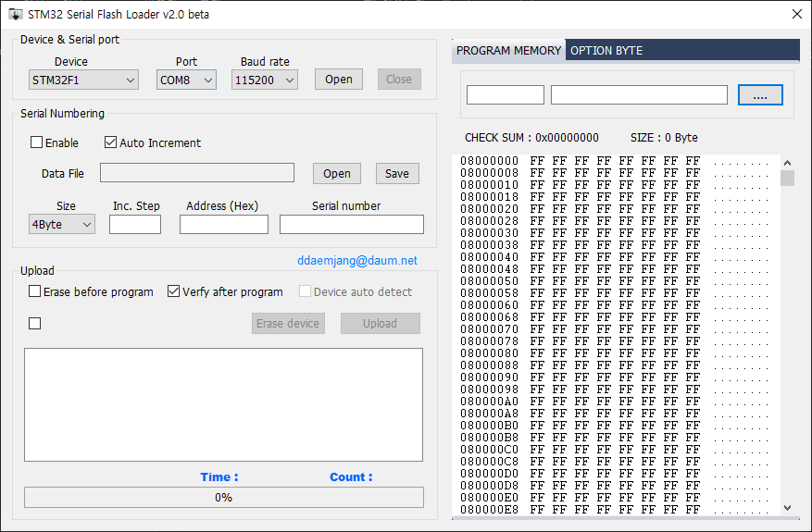This screenshot has width=812, height=532.
Task: Expand the Port combo box showing COM8
Action: coord(186,80)
